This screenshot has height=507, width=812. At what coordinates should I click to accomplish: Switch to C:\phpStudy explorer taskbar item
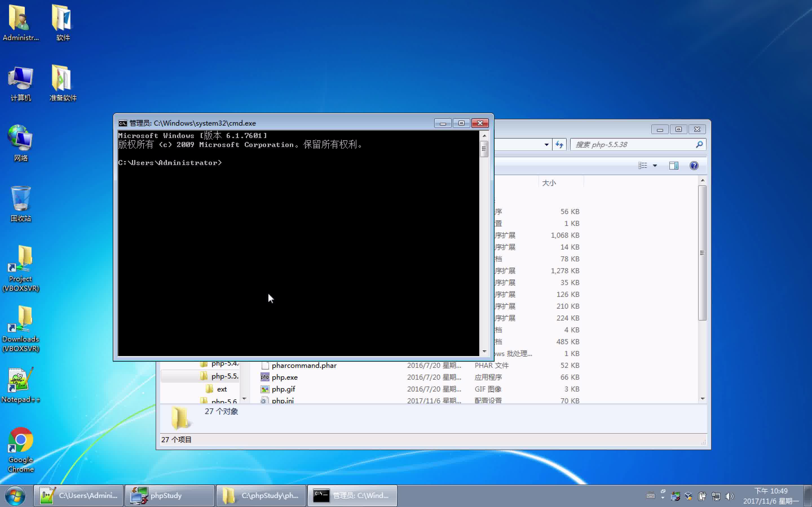point(261,496)
